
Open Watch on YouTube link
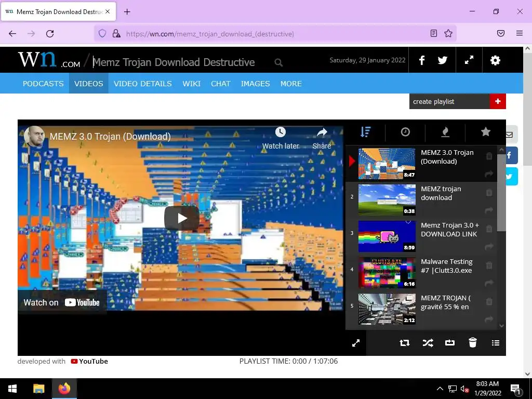pos(62,302)
